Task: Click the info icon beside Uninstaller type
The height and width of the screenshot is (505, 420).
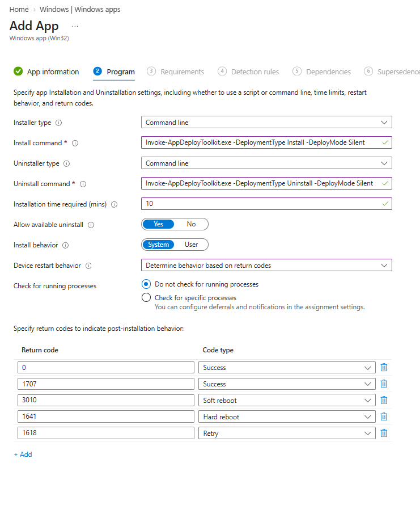Action: 67,163
